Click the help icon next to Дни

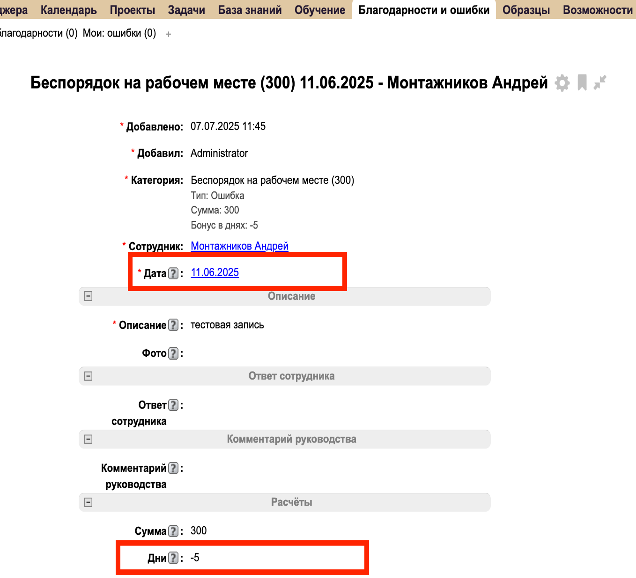click(173, 557)
